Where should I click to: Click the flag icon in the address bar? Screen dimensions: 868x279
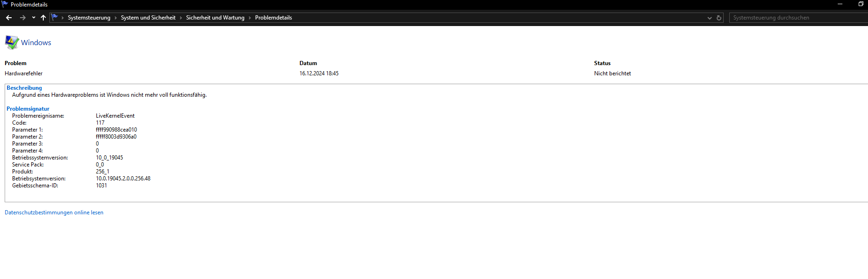[54, 17]
